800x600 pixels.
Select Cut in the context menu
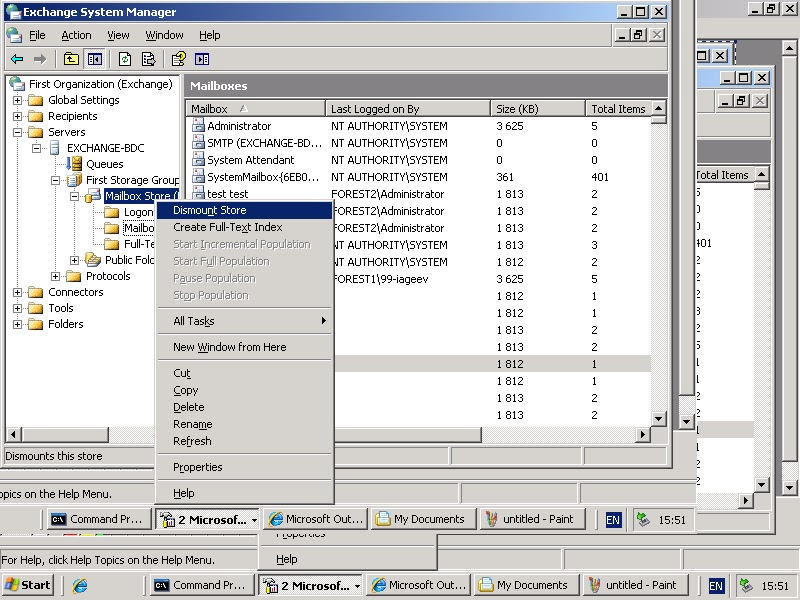pos(244,373)
